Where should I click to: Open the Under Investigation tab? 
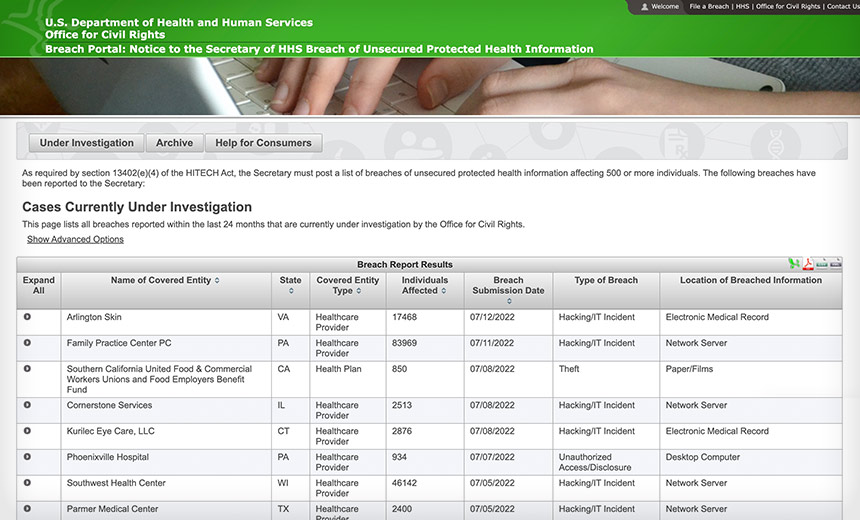[87, 143]
